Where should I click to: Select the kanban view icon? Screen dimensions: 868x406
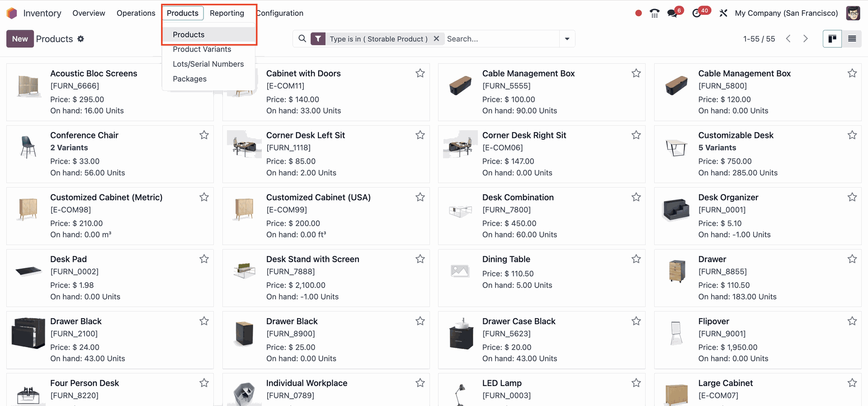pyautogui.click(x=832, y=39)
